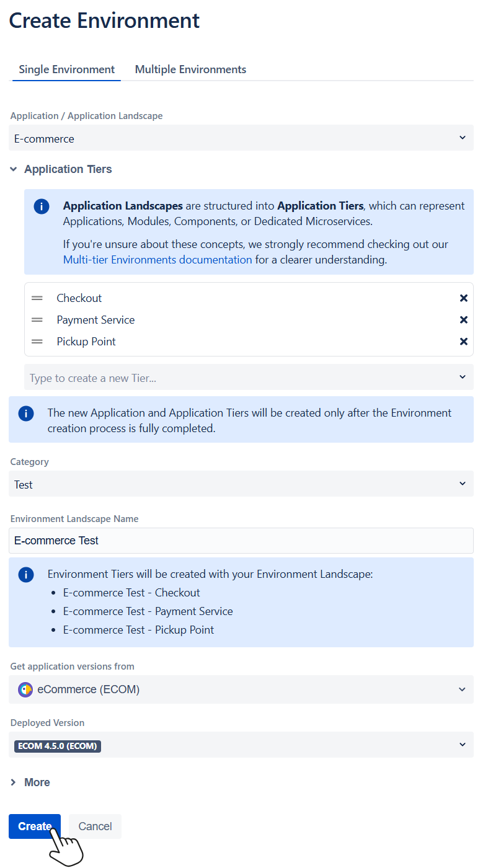Click the Environment Landscape Name field
This screenshot has height=868, width=488.
click(x=241, y=541)
